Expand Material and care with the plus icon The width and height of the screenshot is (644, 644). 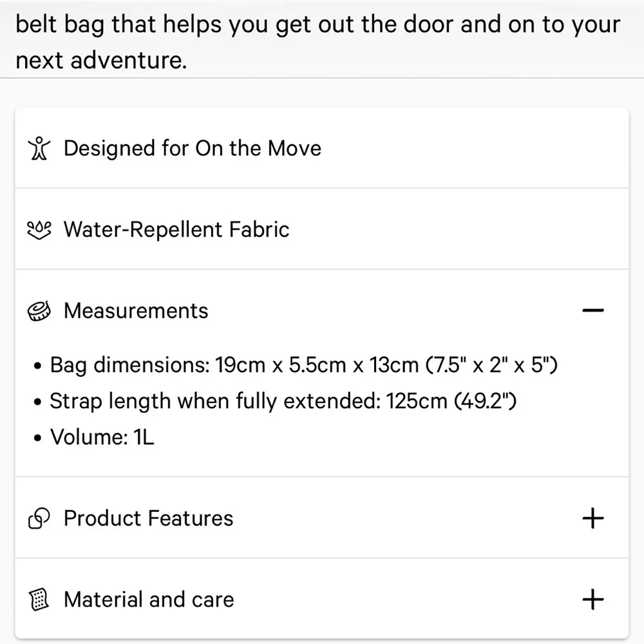(592, 600)
